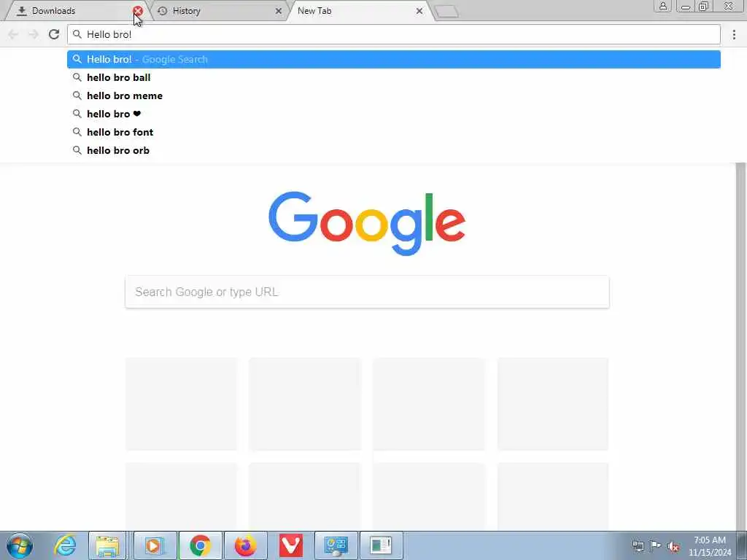Open the Windows Start menu
The height and width of the screenshot is (560, 747).
click(x=20, y=545)
